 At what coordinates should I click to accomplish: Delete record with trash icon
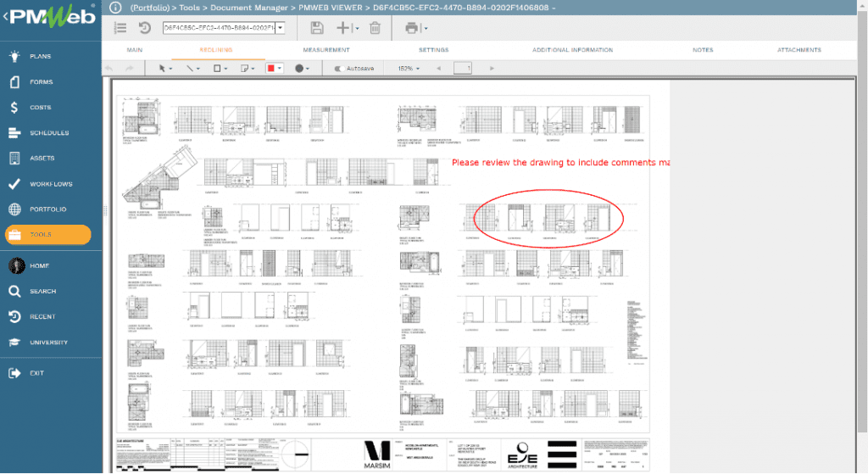point(375,28)
